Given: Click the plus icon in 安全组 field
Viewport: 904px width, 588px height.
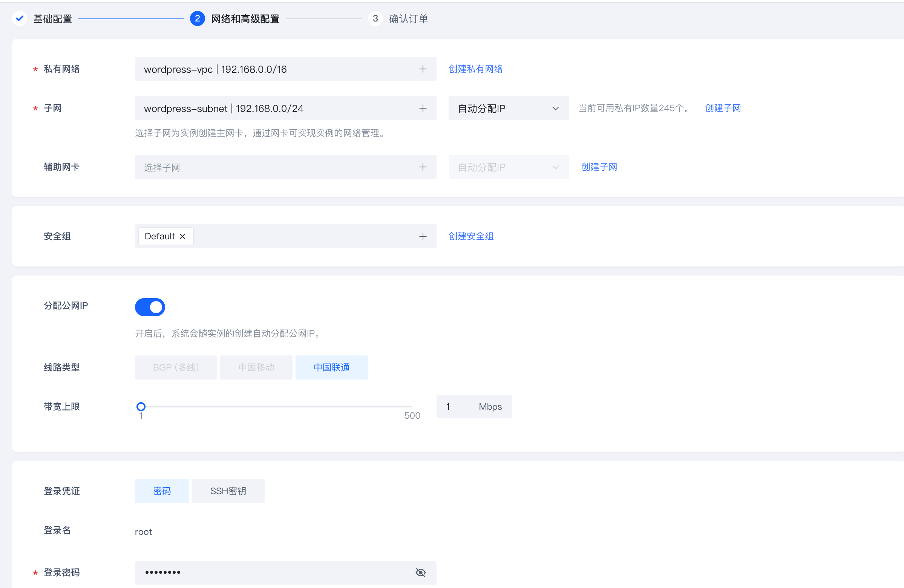Looking at the screenshot, I should [x=422, y=236].
